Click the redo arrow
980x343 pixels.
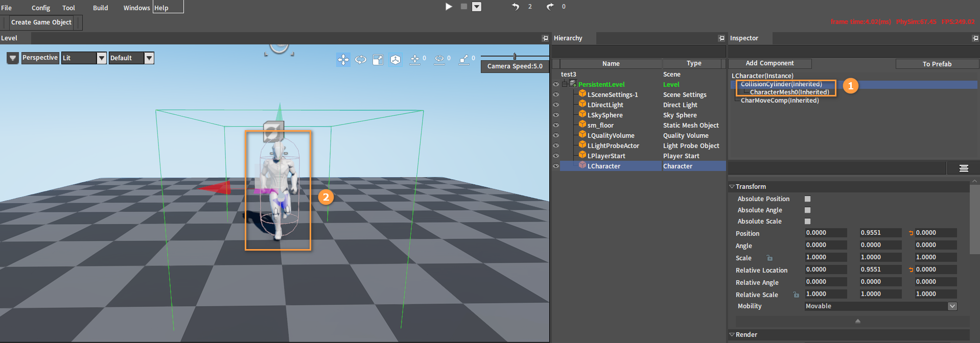[x=550, y=7]
